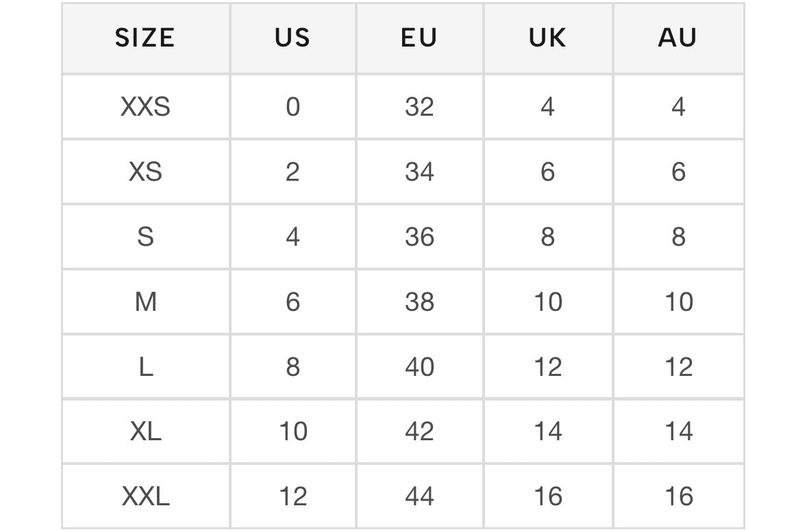Select the US column header
This screenshot has height=532, width=807.
coord(293,38)
